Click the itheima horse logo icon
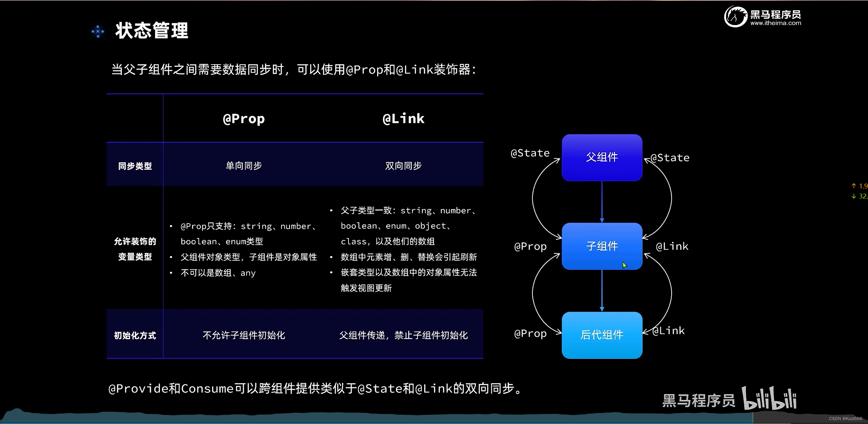 tap(735, 16)
